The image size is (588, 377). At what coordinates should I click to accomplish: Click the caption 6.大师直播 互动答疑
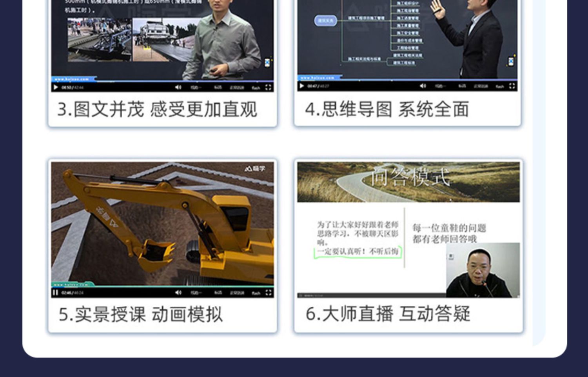click(388, 314)
